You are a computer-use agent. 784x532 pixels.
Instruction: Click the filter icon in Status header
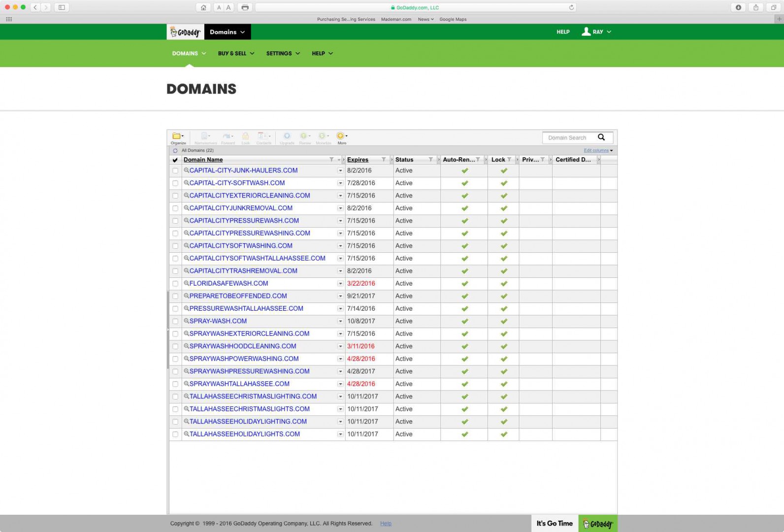[x=430, y=160]
